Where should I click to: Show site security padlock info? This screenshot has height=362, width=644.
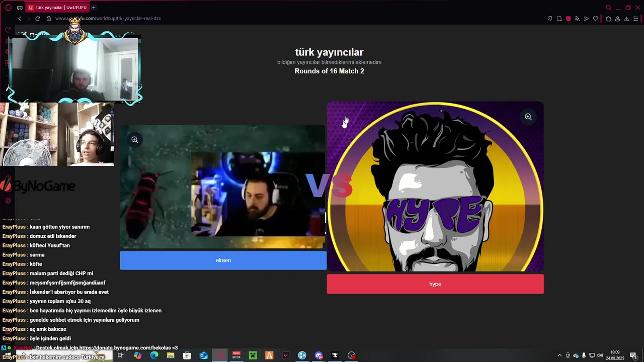(49, 19)
